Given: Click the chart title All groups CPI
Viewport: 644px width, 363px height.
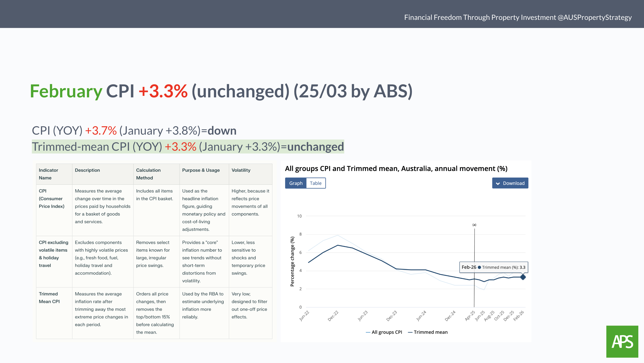Looking at the screenshot, I should pos(396,168).
